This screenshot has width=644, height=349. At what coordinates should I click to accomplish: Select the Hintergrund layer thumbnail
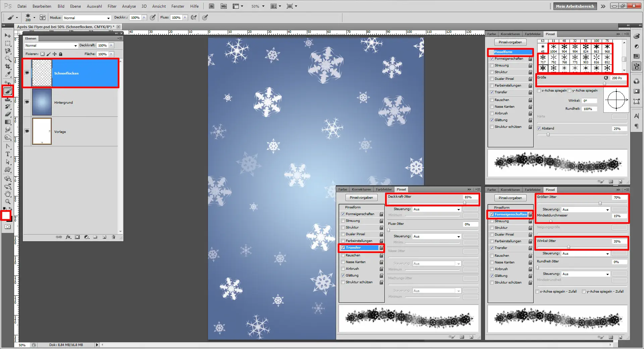click(x=42, y=102)
